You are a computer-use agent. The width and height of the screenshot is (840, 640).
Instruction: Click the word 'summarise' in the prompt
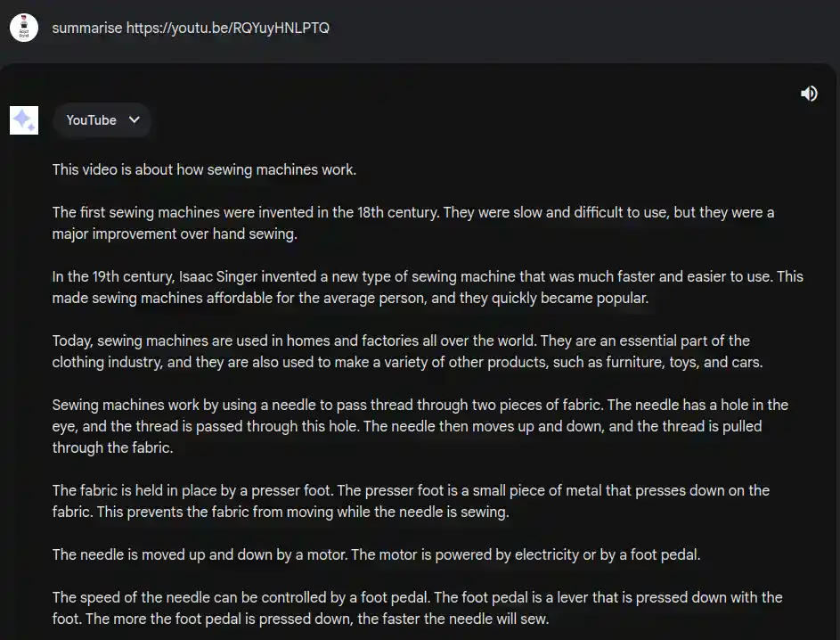[87, 28]
